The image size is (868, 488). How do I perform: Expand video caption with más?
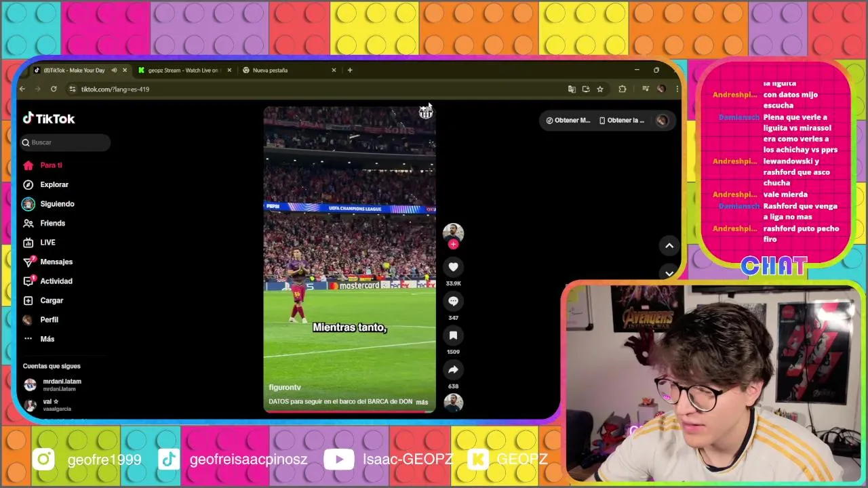tap(422, 402)
